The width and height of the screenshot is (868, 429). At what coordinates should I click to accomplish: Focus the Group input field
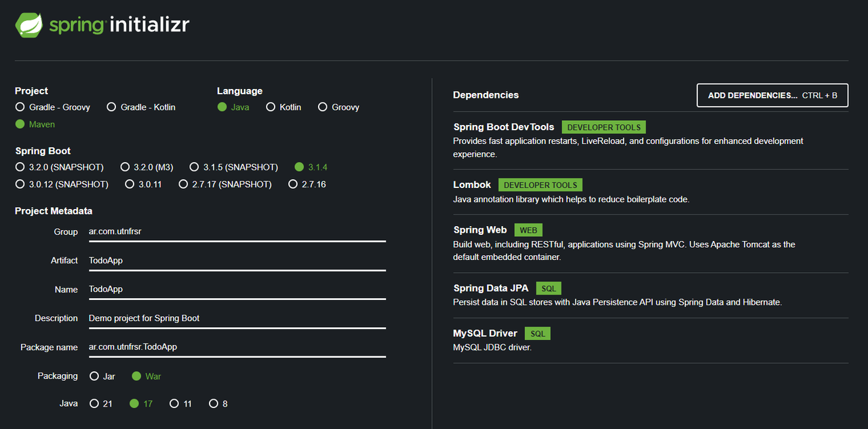(237, 231)
